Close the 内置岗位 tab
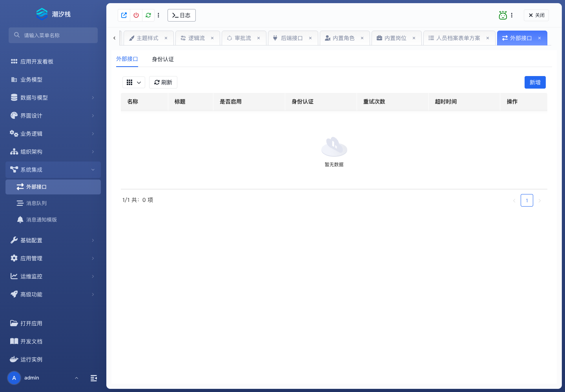The width and height of the screenshot is (565, 392). pyautogui.click(x=414, y=38)
